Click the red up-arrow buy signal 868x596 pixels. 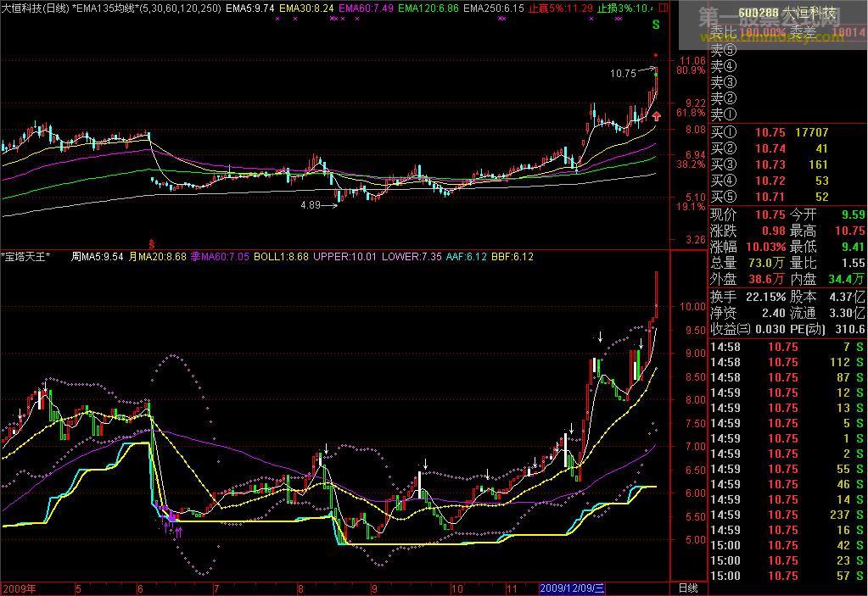[x=657, y=116]
